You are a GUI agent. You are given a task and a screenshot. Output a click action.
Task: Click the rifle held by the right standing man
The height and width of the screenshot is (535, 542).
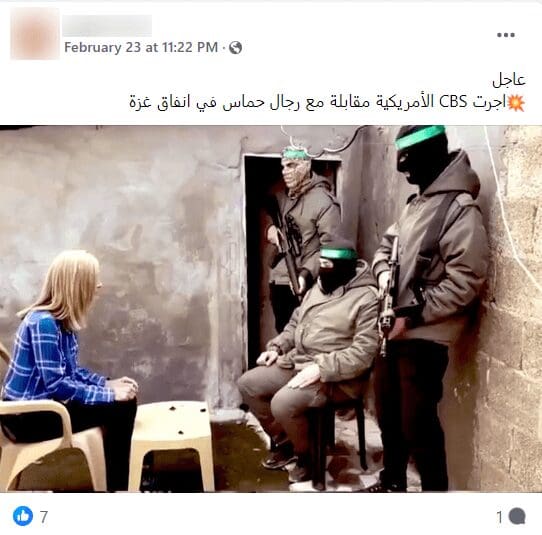click(389, 294)
